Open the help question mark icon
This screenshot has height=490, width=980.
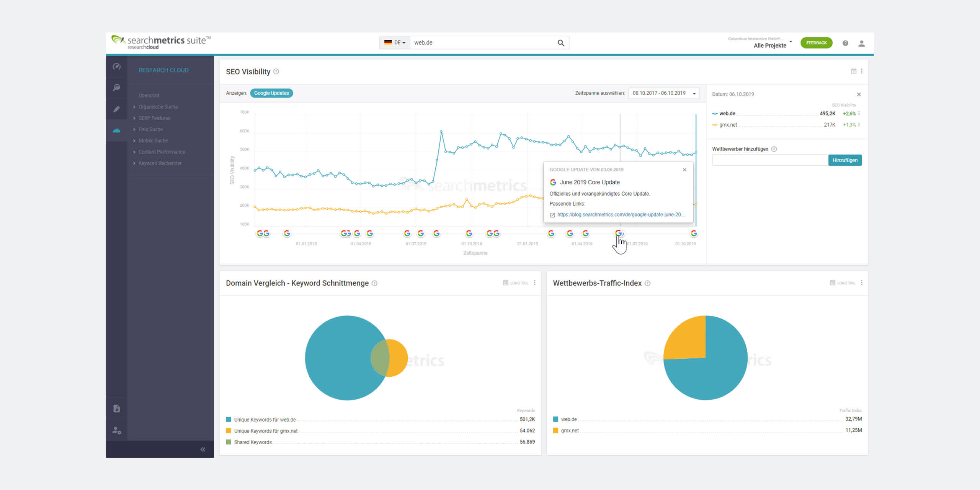pos(845,43)
